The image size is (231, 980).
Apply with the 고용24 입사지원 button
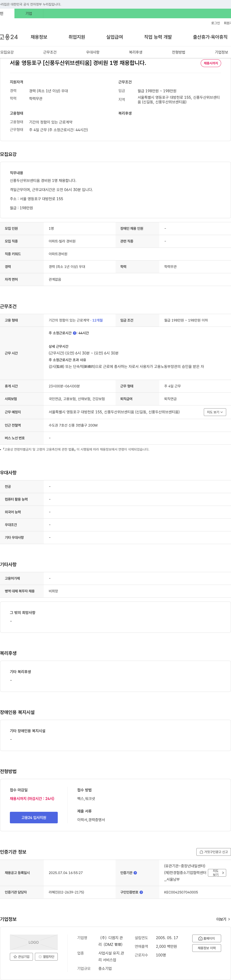pos(33,818)
